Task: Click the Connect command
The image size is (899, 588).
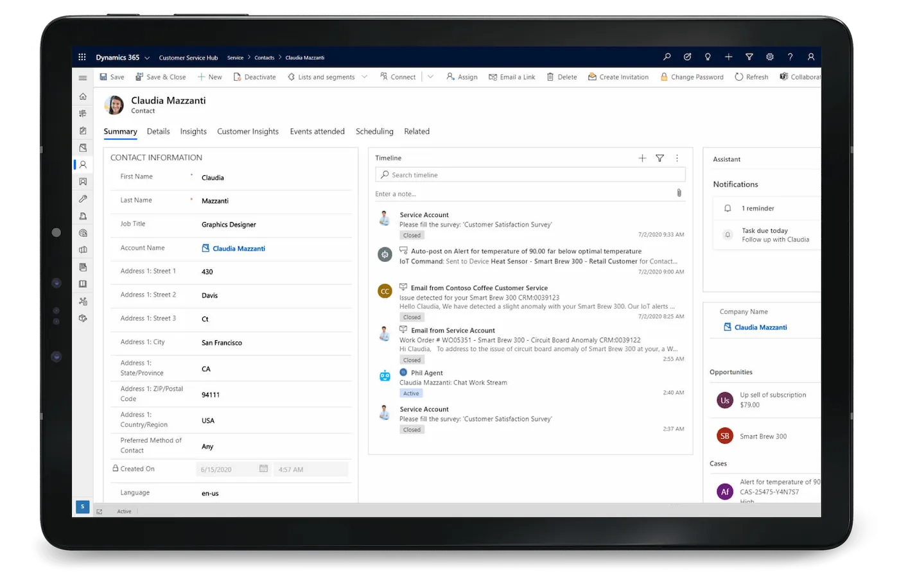Action: tap(397, 77)
